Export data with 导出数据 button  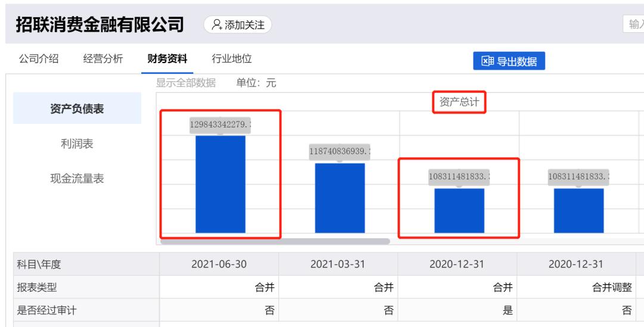(509, 61)
